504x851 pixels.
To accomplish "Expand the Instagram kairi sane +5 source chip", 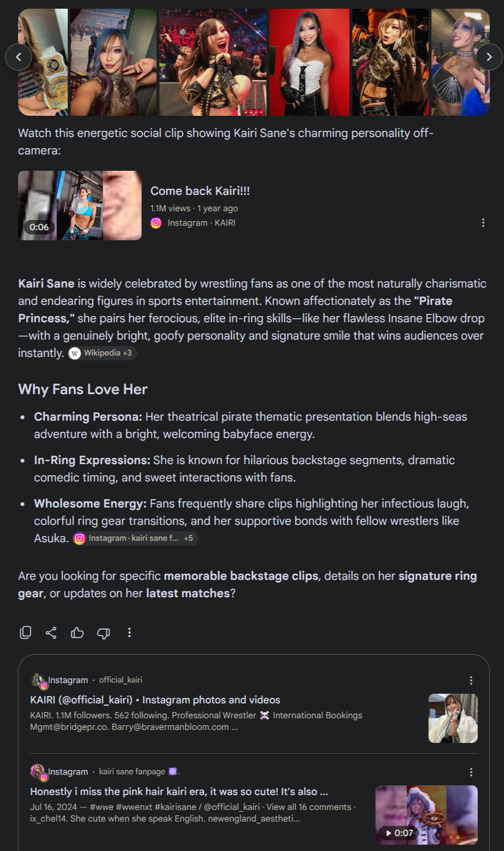I will [136, 538].
